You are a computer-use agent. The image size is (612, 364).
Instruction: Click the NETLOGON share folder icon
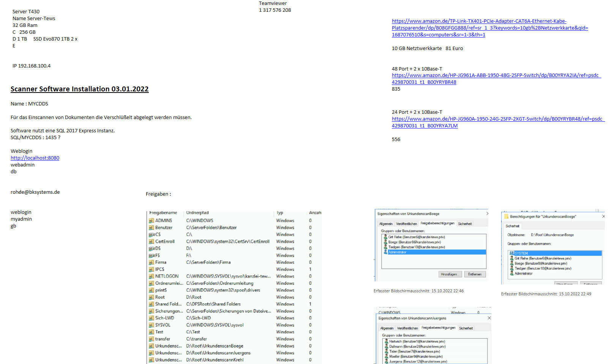(x=151, y=276)
